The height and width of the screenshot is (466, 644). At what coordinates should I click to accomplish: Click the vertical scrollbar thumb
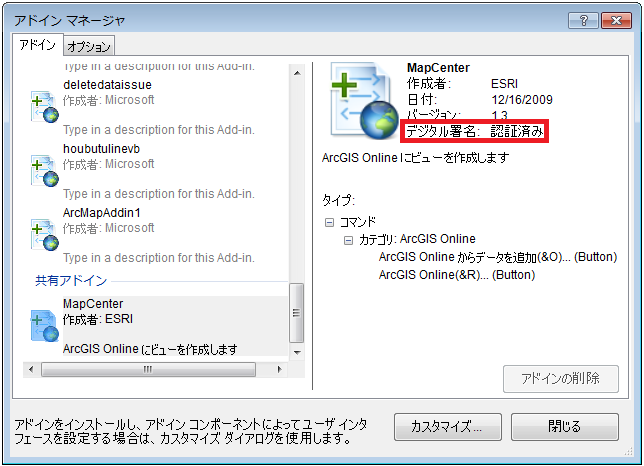click(x=297, y=313)
